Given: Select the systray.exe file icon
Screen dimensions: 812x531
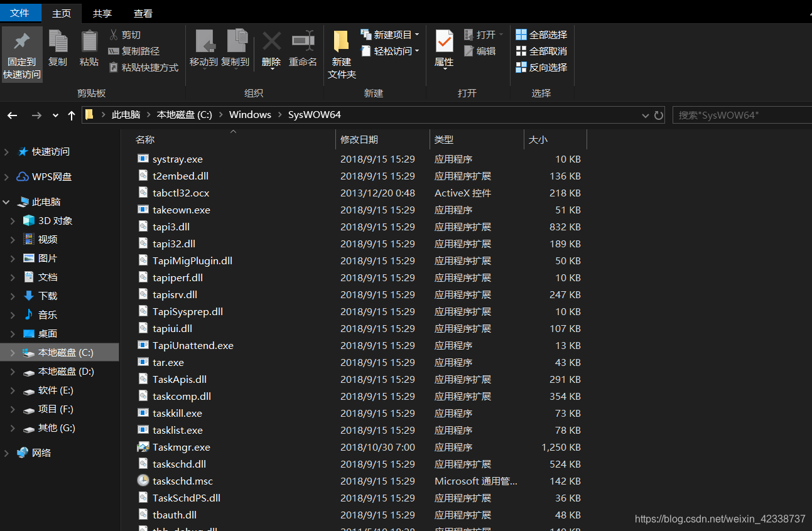Looking at the screenshot, I should 143,159.
